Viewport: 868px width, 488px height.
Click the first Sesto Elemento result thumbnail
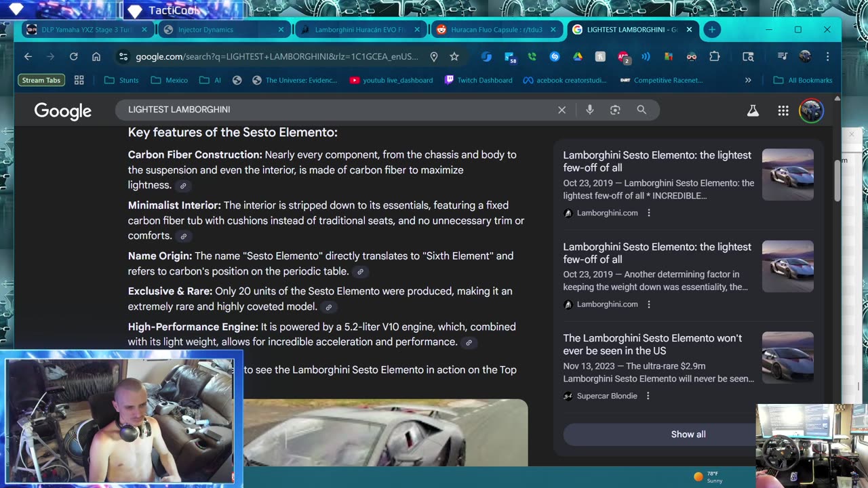pyautogui.click(x=788, y=175)
